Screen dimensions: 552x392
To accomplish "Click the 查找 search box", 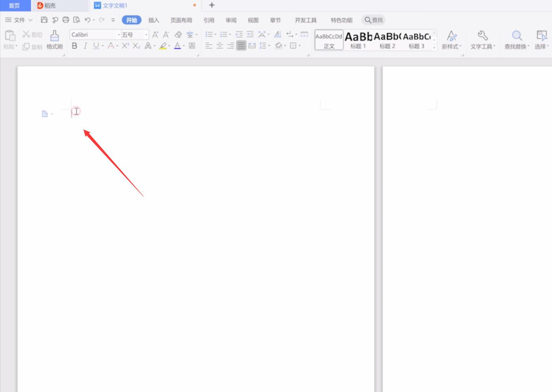I will point(374,20).
